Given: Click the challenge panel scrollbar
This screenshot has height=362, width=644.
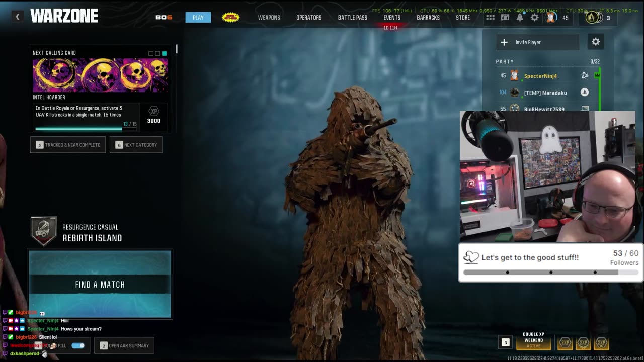Looking at the screenshot, I should point(176,49).
